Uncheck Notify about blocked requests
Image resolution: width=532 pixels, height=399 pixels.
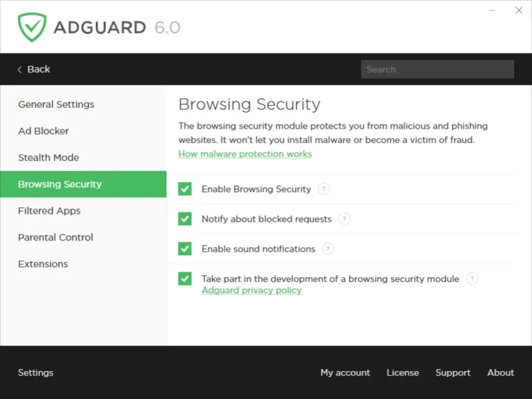185,219
